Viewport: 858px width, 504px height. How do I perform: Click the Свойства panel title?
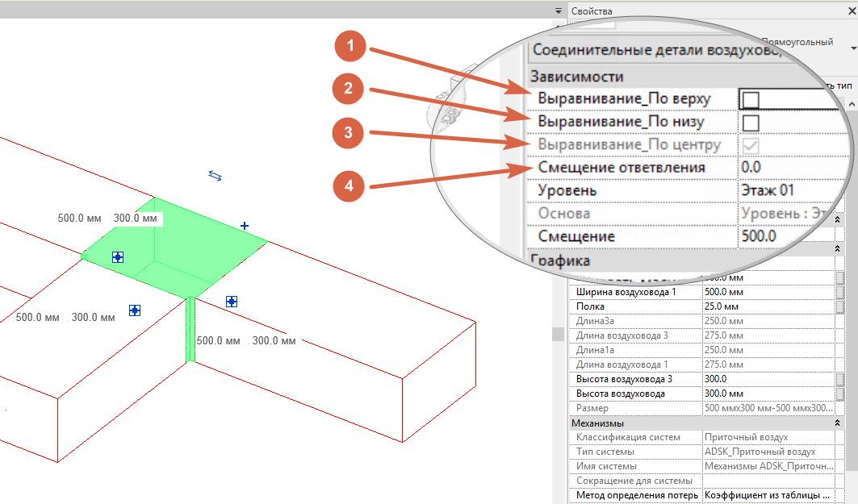point(592,11)
